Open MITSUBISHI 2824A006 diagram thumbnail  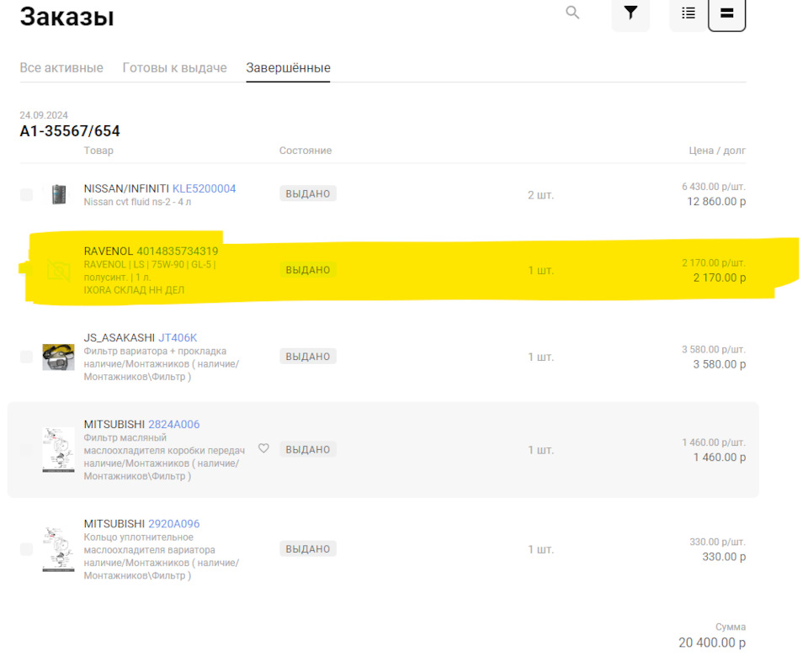(x=58, y=450)
